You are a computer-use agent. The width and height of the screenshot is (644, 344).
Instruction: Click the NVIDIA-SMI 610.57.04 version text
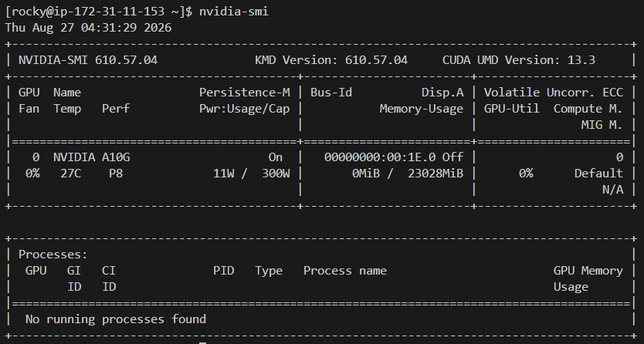tap(88, 60)
